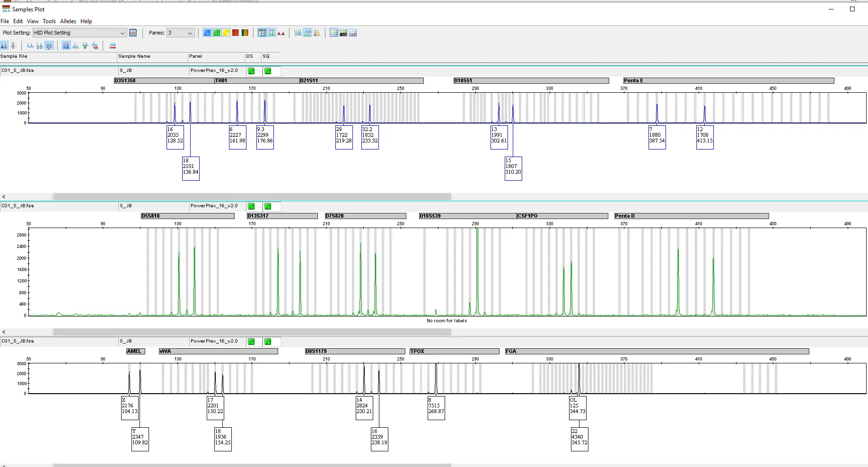The image size is (868, 467).
Task: Click the OS column header
Action: [x=253, y=56]
